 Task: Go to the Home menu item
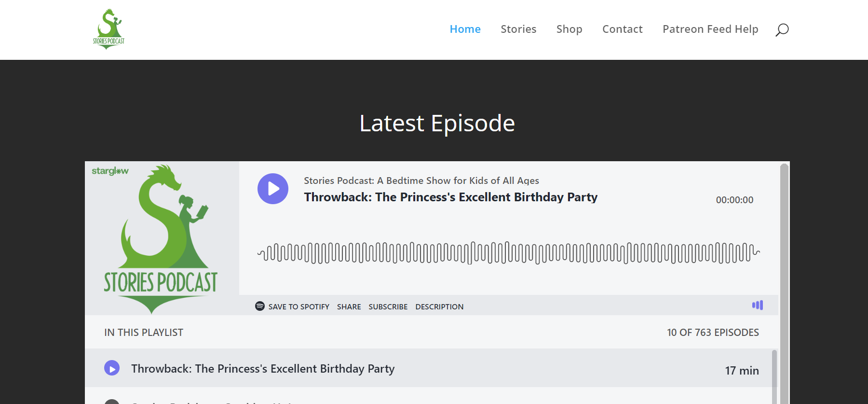(465, 29)
